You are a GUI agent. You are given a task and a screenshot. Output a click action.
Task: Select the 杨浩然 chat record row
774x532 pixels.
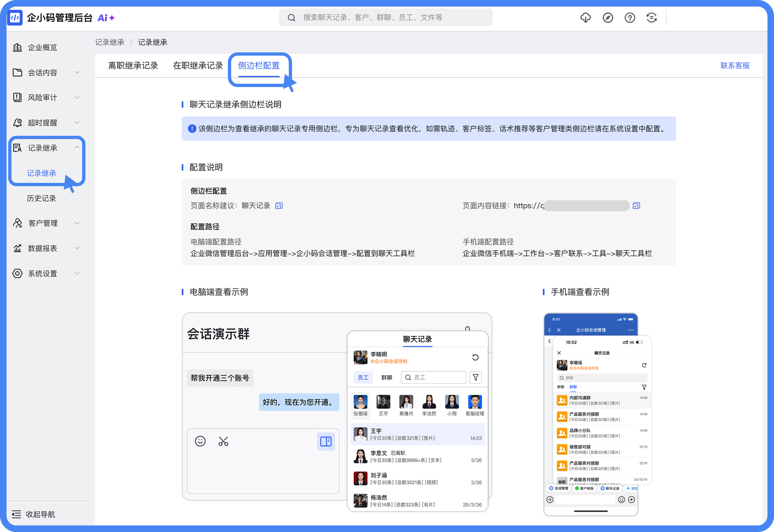418,501
